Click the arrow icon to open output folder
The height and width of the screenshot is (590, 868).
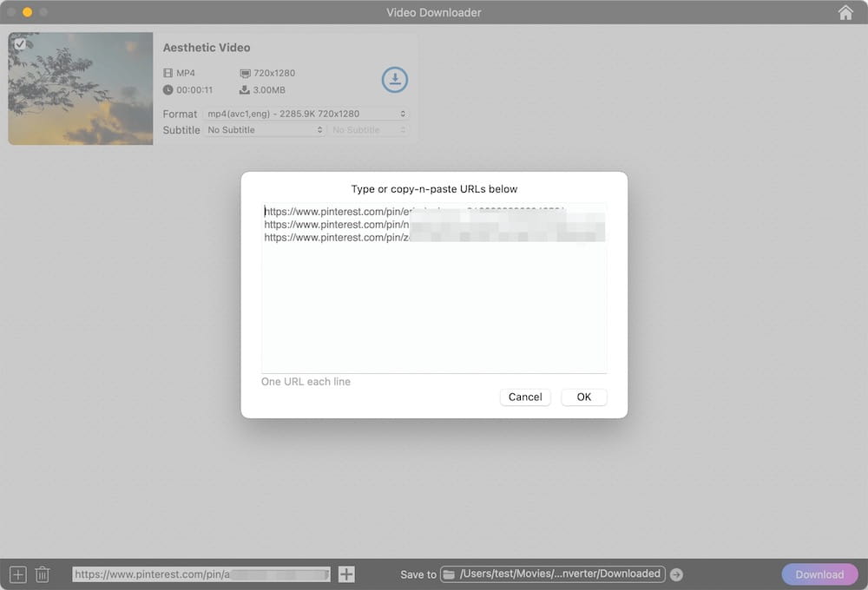click(x=676, y=574)
